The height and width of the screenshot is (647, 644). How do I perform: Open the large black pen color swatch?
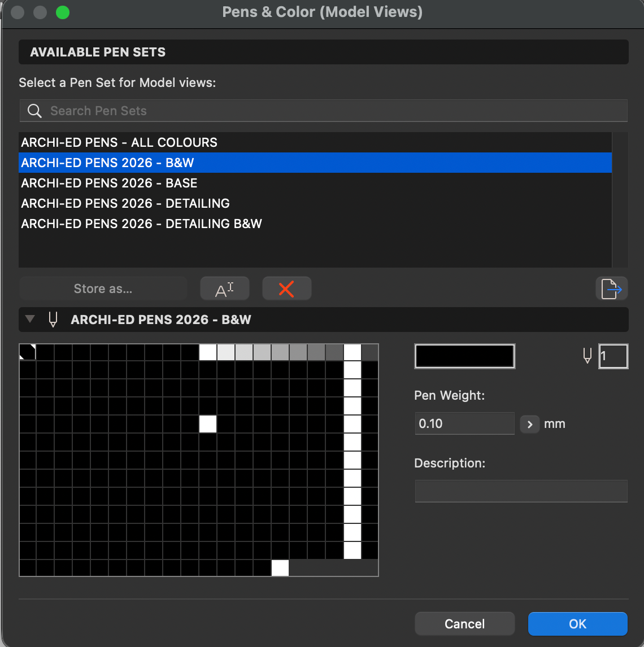464,356
